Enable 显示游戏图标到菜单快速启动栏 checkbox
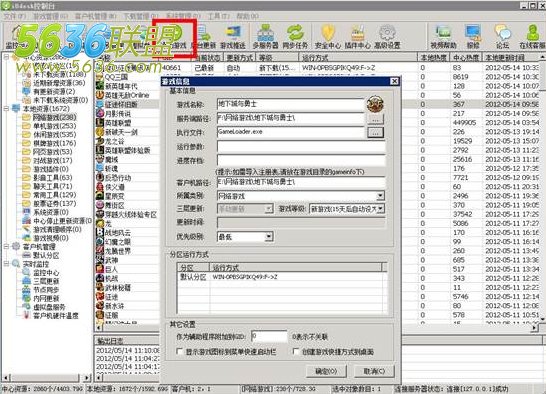The height and width of the screenshot is (394, 546). (x=180, y=351)
